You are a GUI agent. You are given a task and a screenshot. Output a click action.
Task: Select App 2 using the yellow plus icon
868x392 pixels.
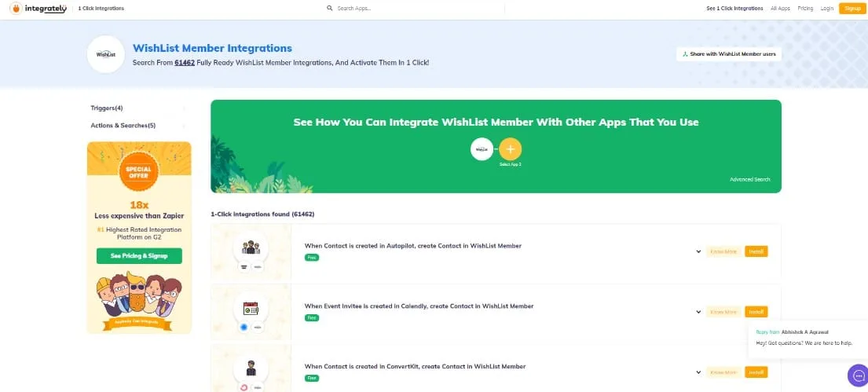pos(510,149)
